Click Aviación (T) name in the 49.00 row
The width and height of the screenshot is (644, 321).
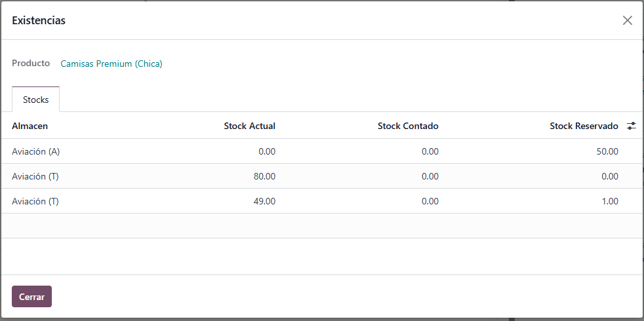(35, 201)
